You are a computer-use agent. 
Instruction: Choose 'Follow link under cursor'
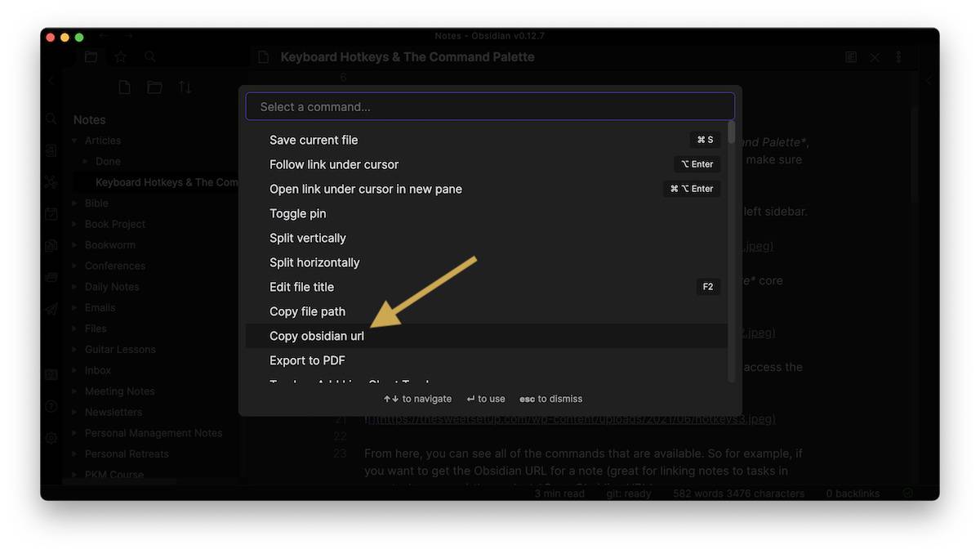[x=487, y=164]
